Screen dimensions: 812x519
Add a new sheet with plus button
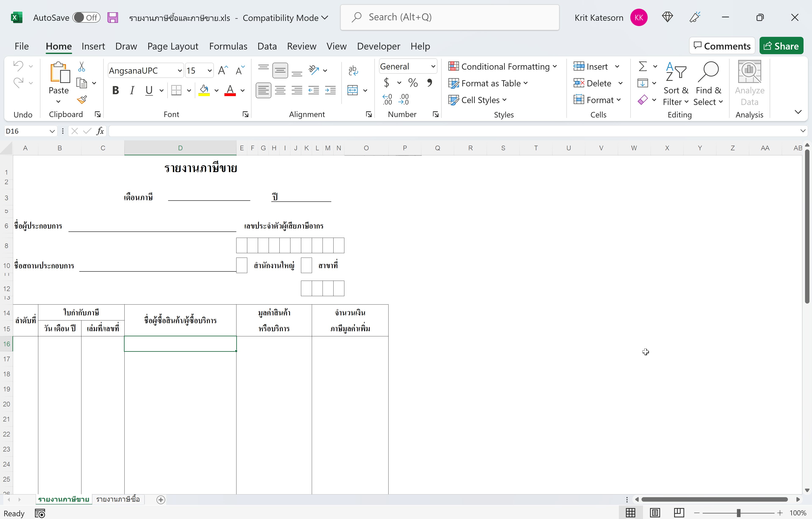click(161, 500)
